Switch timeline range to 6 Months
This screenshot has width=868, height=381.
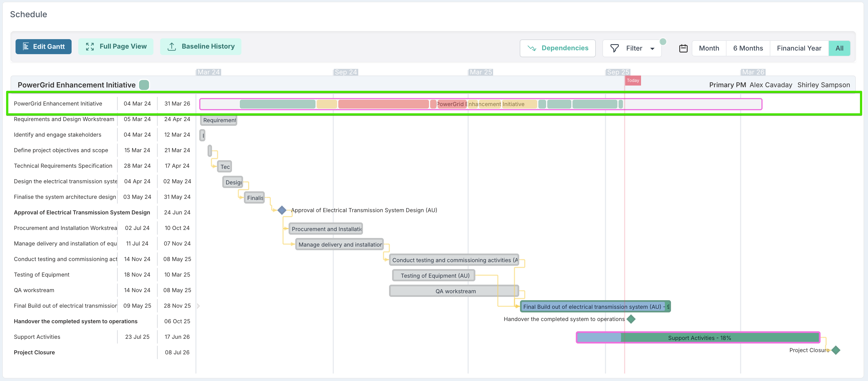(x=748, y=48)
